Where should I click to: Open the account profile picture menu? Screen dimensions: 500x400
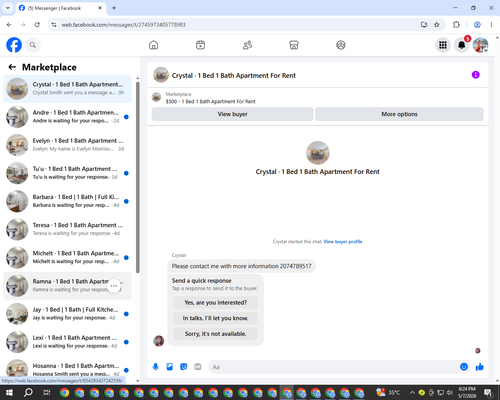coord(480,45)
